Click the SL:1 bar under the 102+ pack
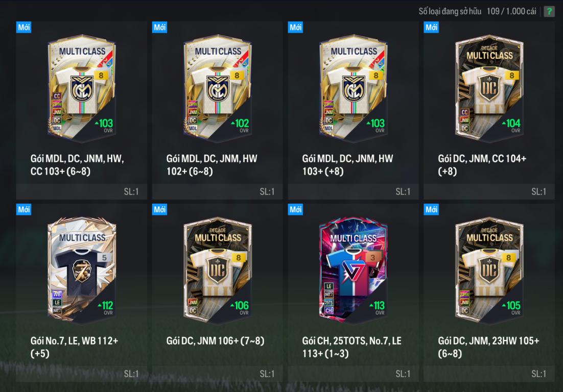The image size is (563, 392). click(217, 191)
